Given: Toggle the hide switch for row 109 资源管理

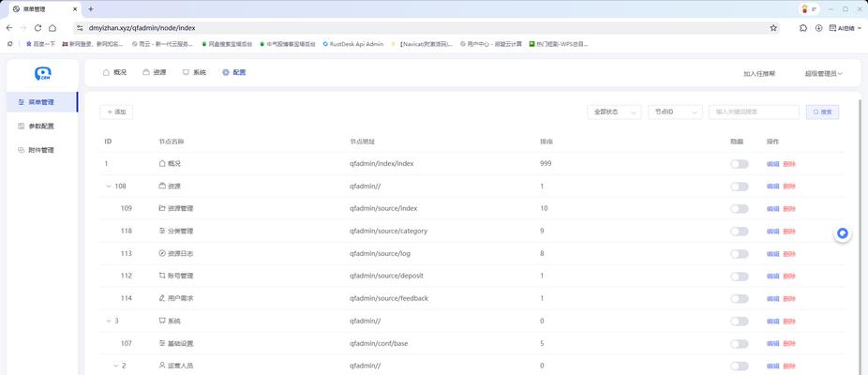Looking at the screenshot, I should pyautogui.click(x=739, y=209).
